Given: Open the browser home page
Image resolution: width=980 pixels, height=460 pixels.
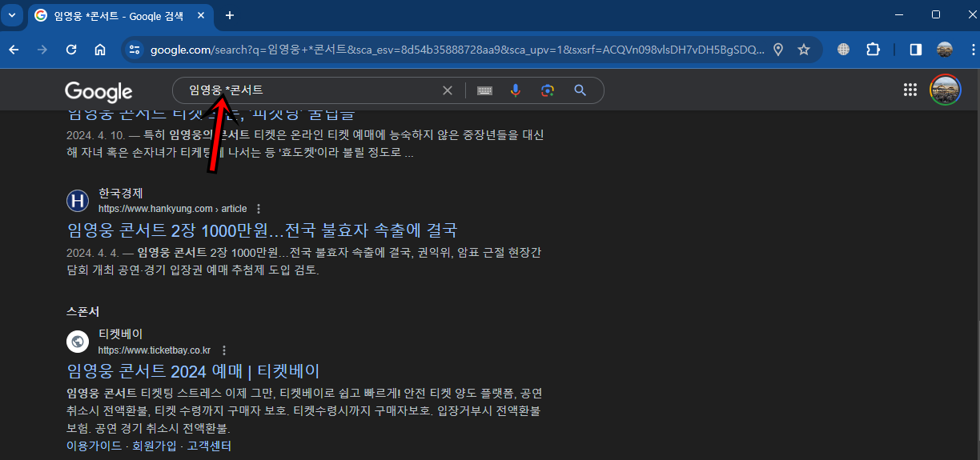Looking at the screenshot, I should (x=100, y=50).
